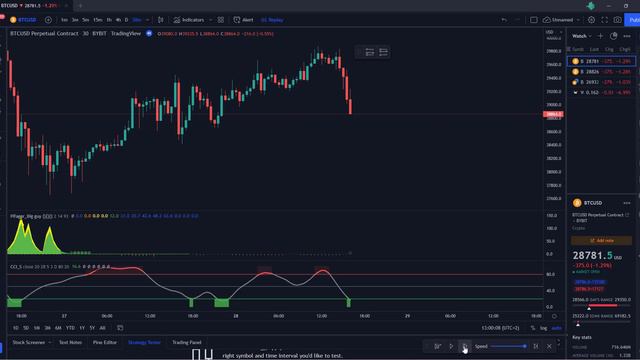640x360 pixels.
Task: Take a chart snapshot with camera icon
Action: [x=618, y=20]
